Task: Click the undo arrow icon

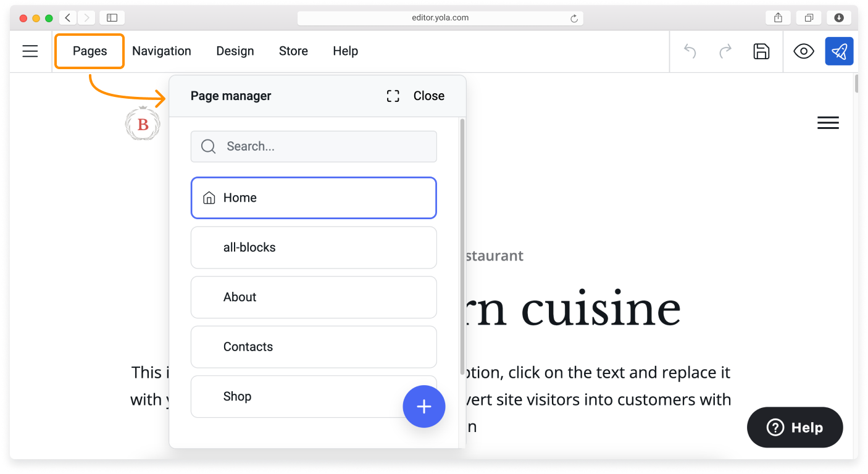Action: tap(690, 51)
